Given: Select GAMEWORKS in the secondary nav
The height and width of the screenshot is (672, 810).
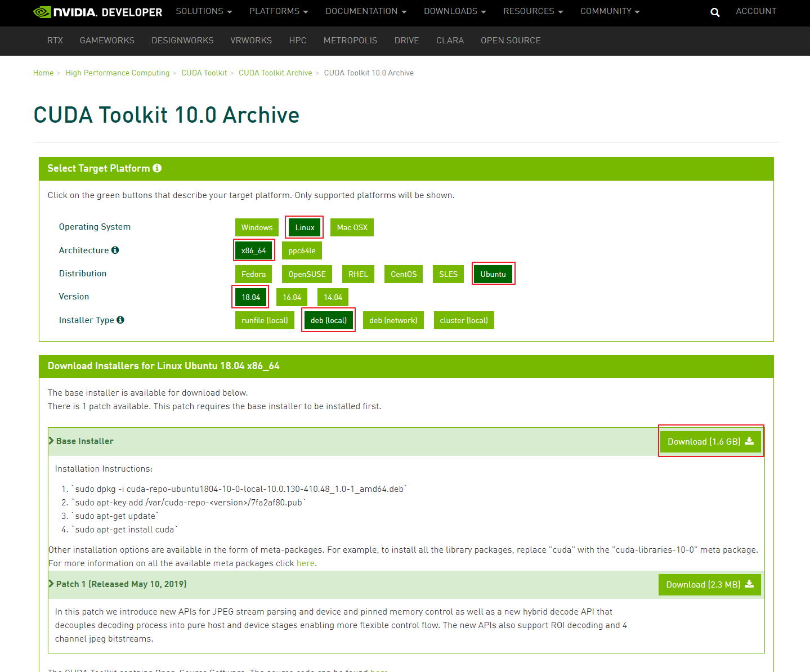Looking at the screenshot, I should (107, 41).
